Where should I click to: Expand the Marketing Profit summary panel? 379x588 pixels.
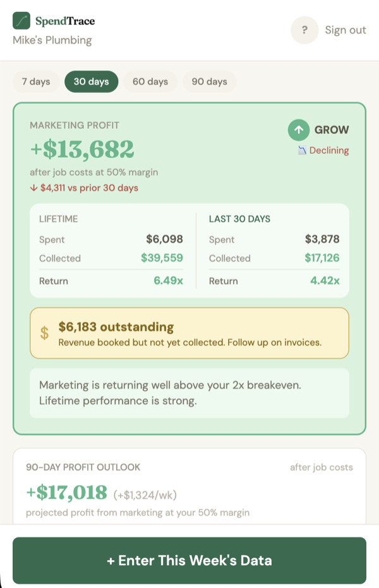(189, 265)
